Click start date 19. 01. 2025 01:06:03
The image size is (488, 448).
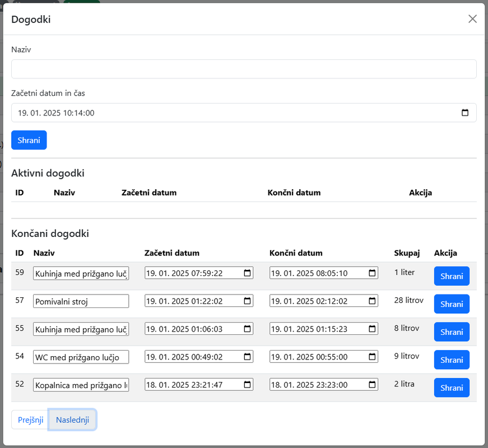coord(199,329)
